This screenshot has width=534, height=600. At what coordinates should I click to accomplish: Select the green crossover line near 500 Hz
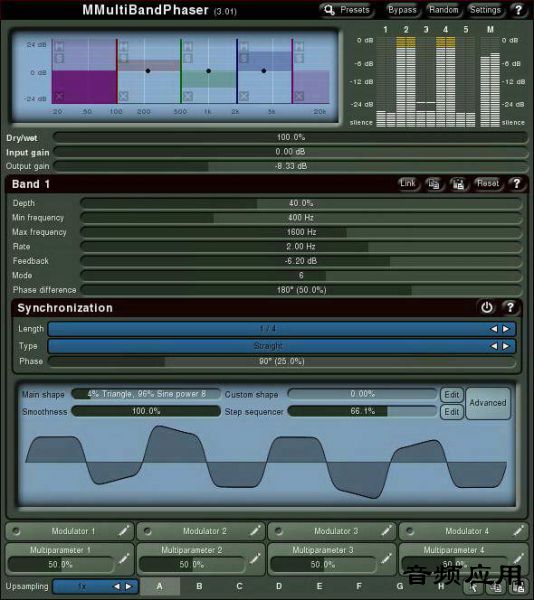(181, 71)
